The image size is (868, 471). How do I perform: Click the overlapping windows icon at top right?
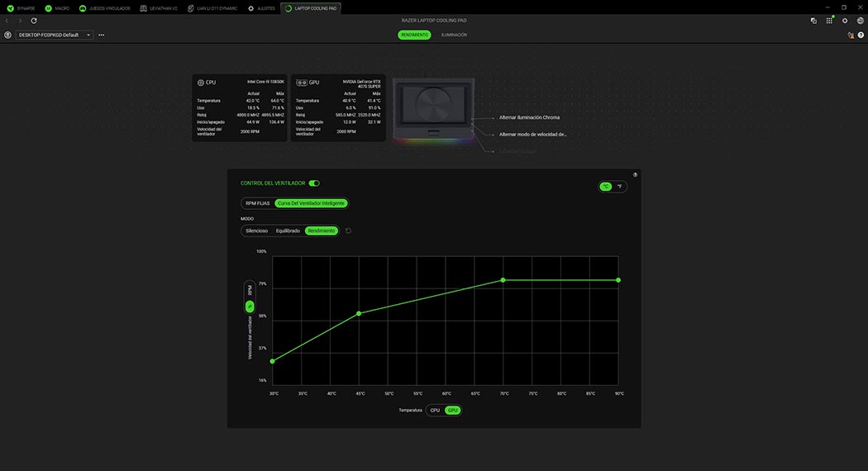coord(813,21)
